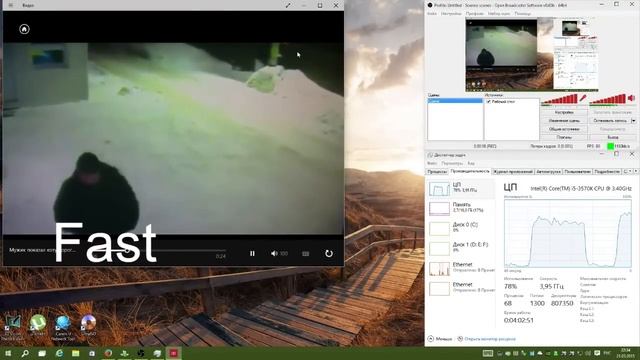The height and width of the screenshot is (360, 640).
Task: Switch to the Производительность tab
Action: coord(470,171)
